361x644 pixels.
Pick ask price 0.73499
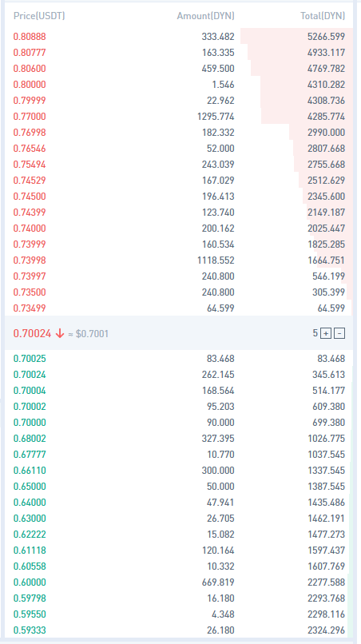coord(30,308)
